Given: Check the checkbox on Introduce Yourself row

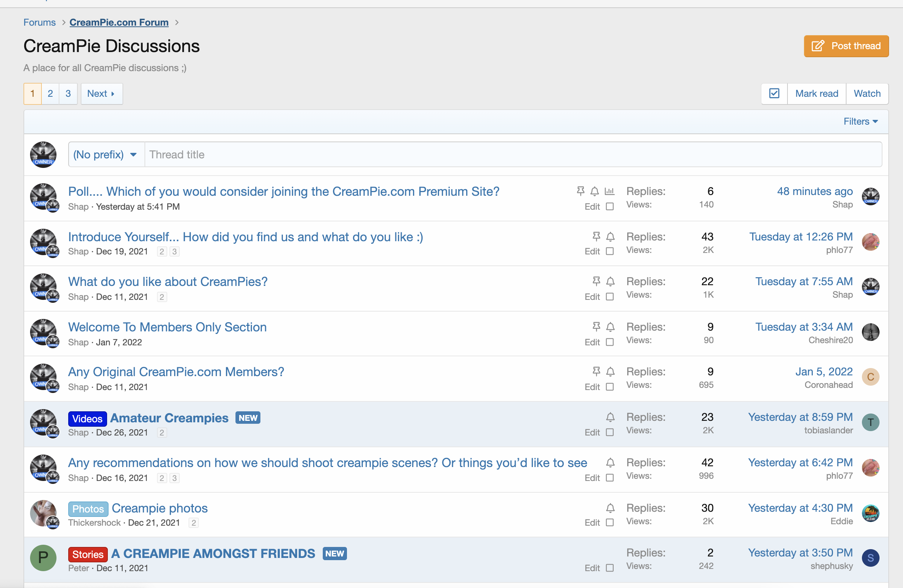Looking at the screenshot, I should 609,251.
